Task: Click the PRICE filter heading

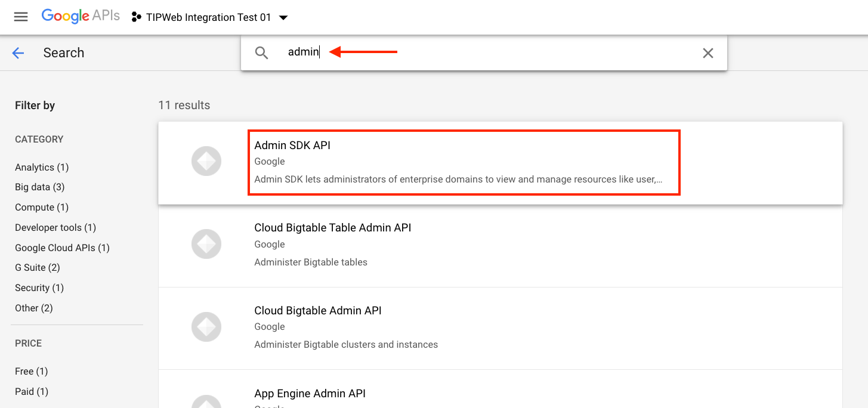Action: tap(29, 343)
